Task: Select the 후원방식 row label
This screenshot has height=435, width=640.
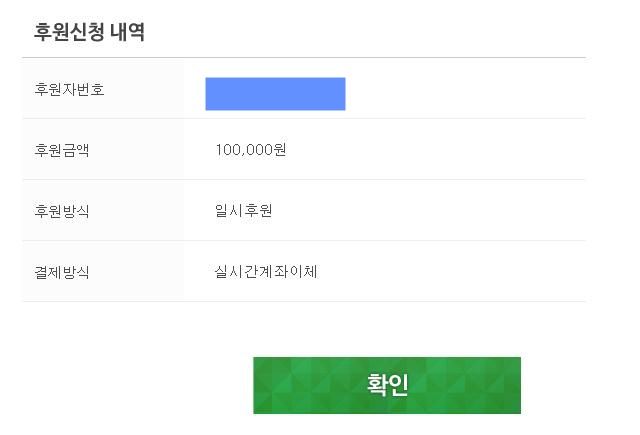Action: click(62, 211)
